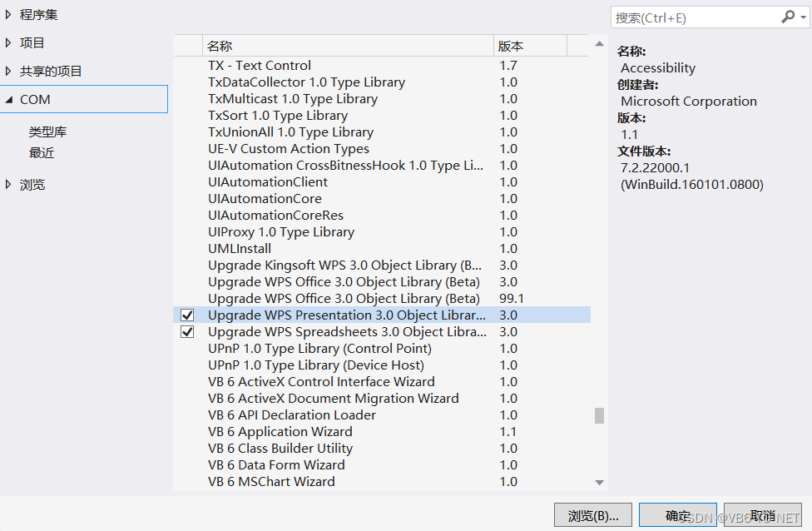Viewport: 812px width, 531px height.
Task: Select Upgrade WPS Office row with version 3.0
Action: pyautogui.click(x=382, y=282)
